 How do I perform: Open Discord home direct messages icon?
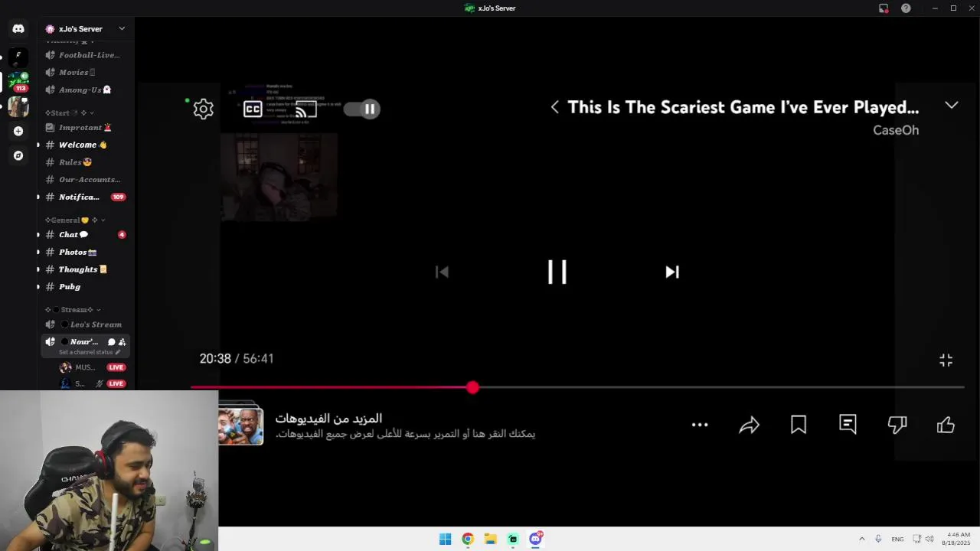[18, 29]
